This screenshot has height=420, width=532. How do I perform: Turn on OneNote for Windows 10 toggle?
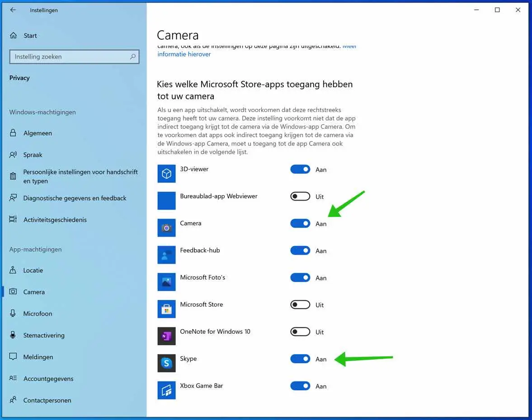pos(300,331)
